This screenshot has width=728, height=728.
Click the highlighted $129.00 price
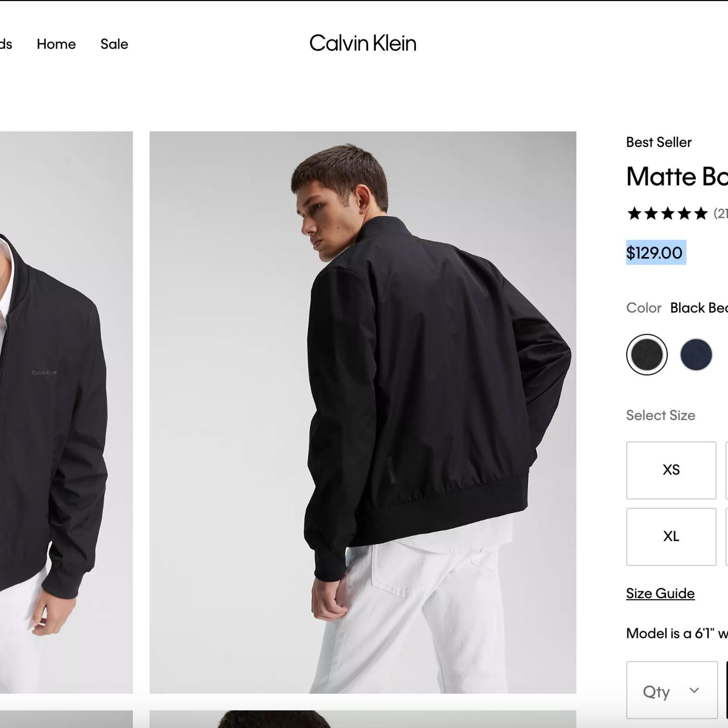tap(654, 253)
